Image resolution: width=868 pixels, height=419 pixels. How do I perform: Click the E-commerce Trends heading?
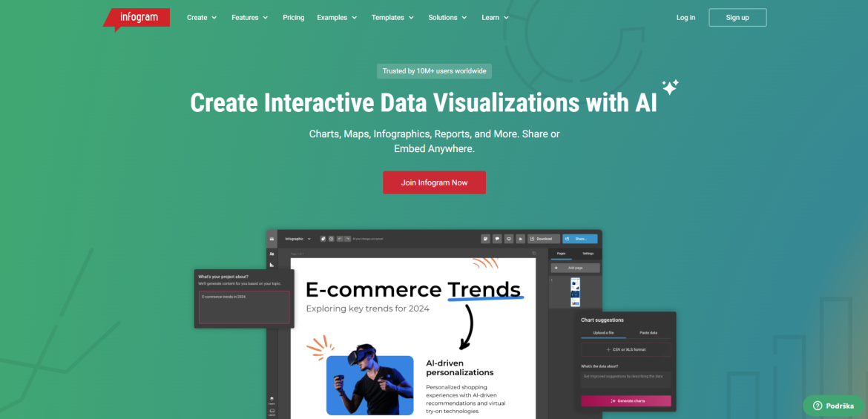click(413, 289)
